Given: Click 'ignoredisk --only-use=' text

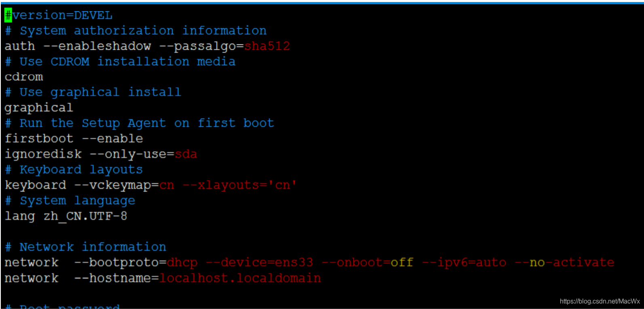Looking at the screenshot, I should (x=89, y=154).
